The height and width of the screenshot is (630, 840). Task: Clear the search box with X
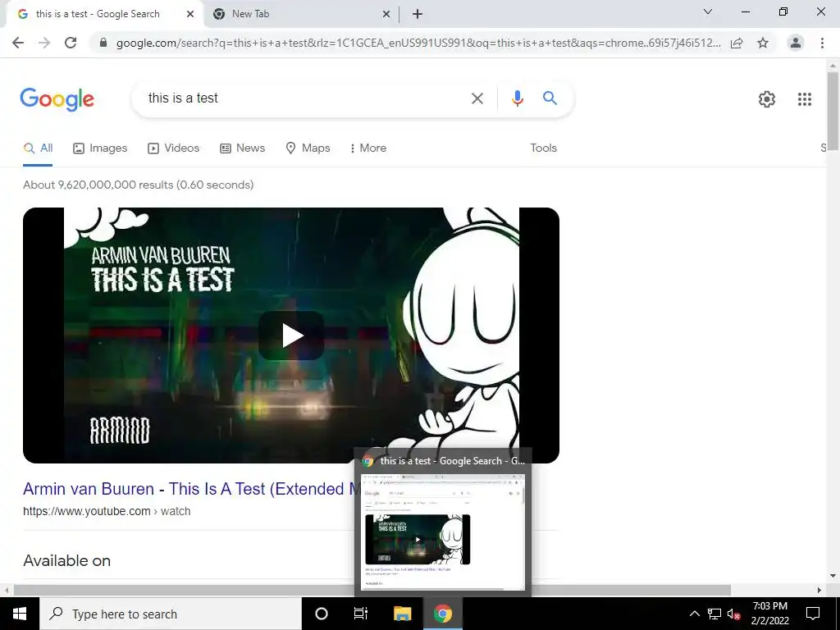click(477, 98)
